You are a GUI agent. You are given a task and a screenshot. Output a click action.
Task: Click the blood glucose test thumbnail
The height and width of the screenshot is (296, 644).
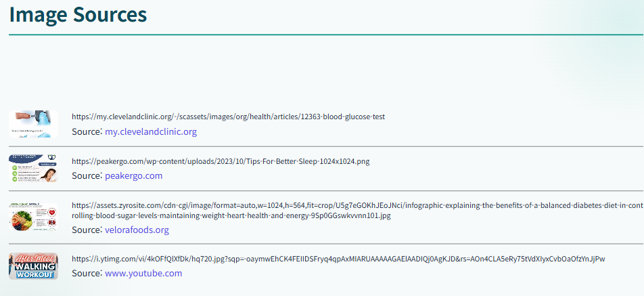click(x=33, y=124)
